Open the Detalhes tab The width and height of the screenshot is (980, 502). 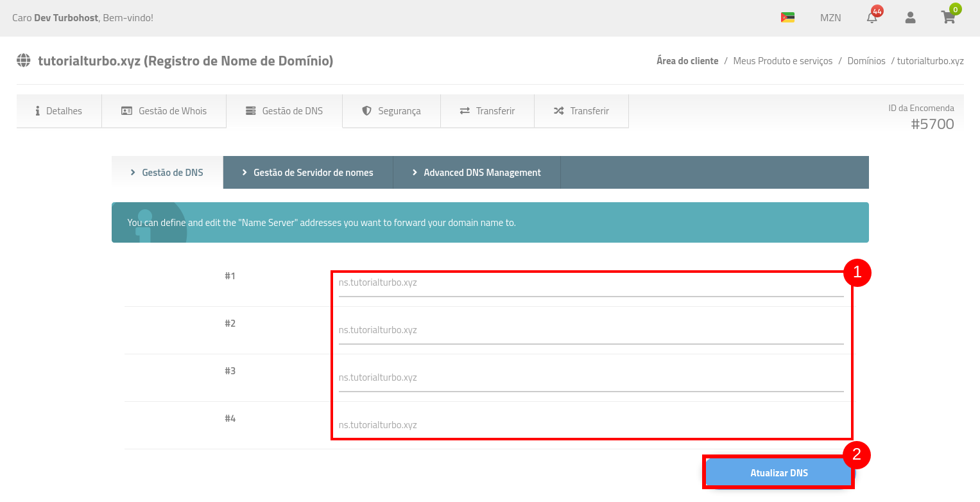click(59, 111)
